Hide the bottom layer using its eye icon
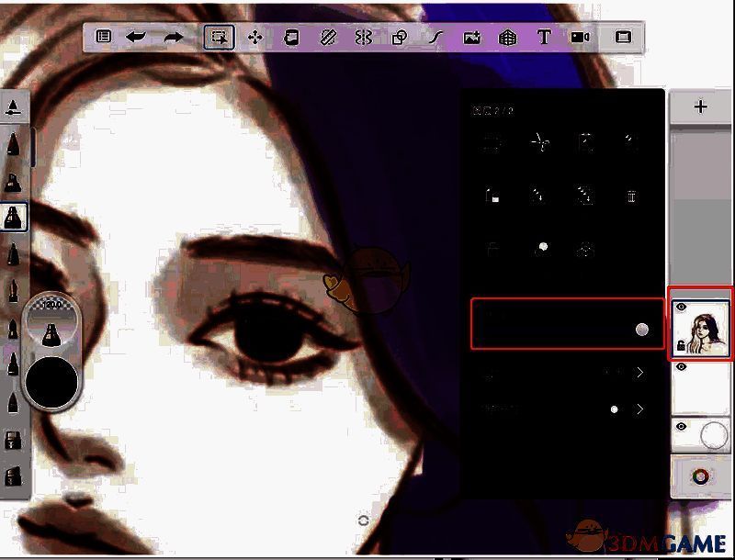 (679, 425)
